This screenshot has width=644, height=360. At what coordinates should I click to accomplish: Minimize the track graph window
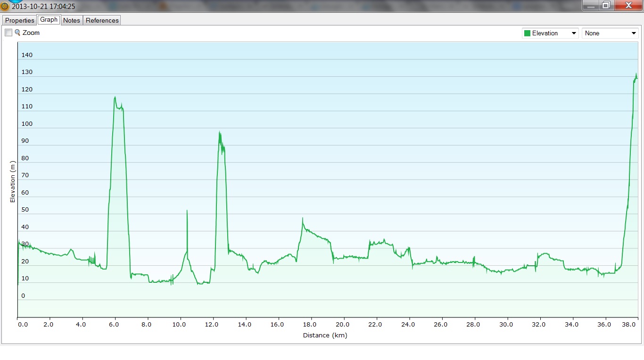(591, 5)
